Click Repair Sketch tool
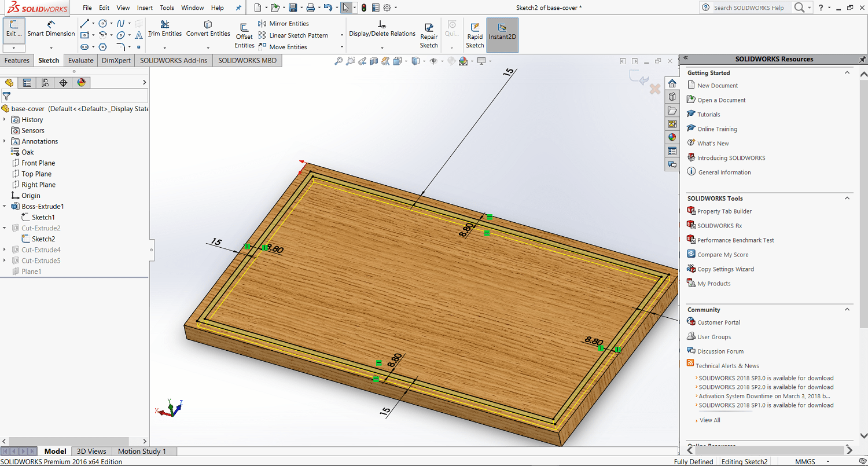This screenshot has width=868, height=466. pyautogui.click(x=429, y=35)
